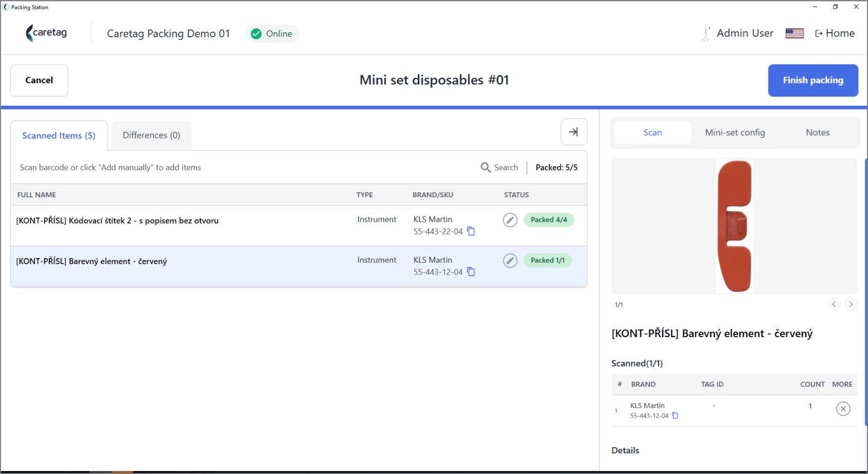Change language via US flag icon
Image resolution: width=868 pixels, height=474 pixels.
794,33
